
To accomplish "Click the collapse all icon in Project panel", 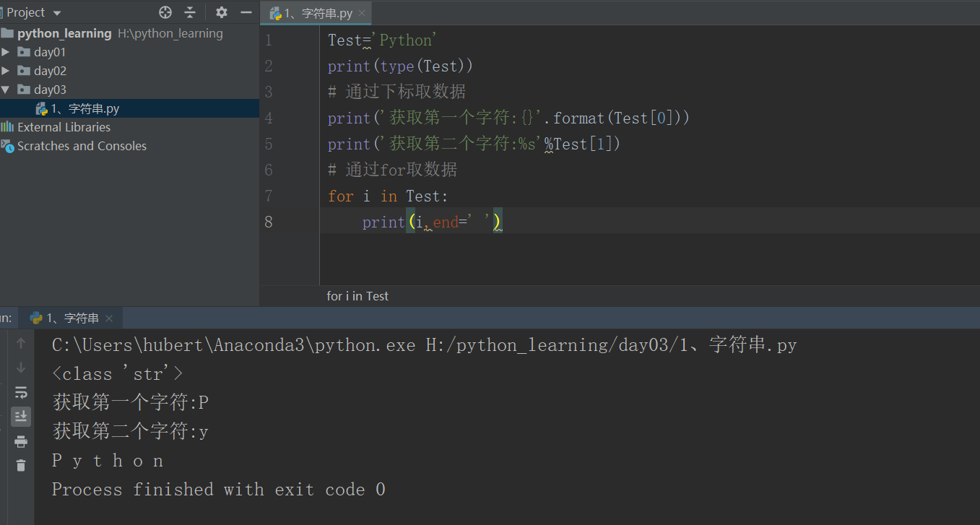I will 190,12.
